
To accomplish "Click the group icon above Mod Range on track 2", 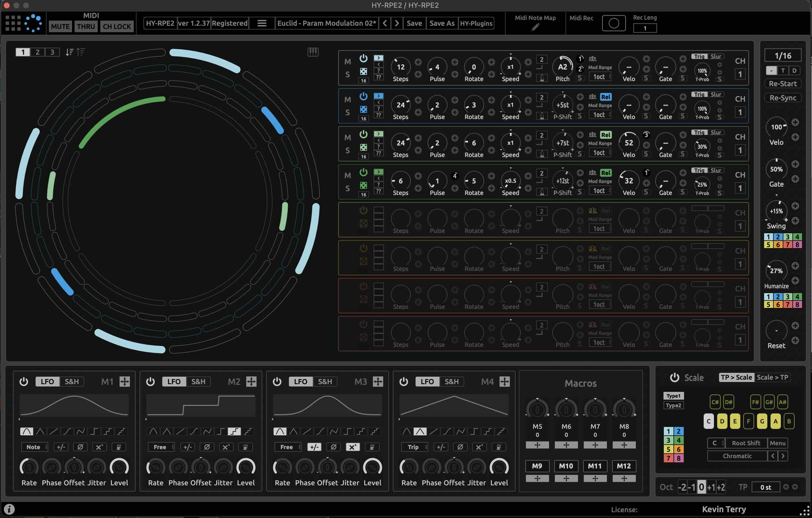I will tap(592, 97).
